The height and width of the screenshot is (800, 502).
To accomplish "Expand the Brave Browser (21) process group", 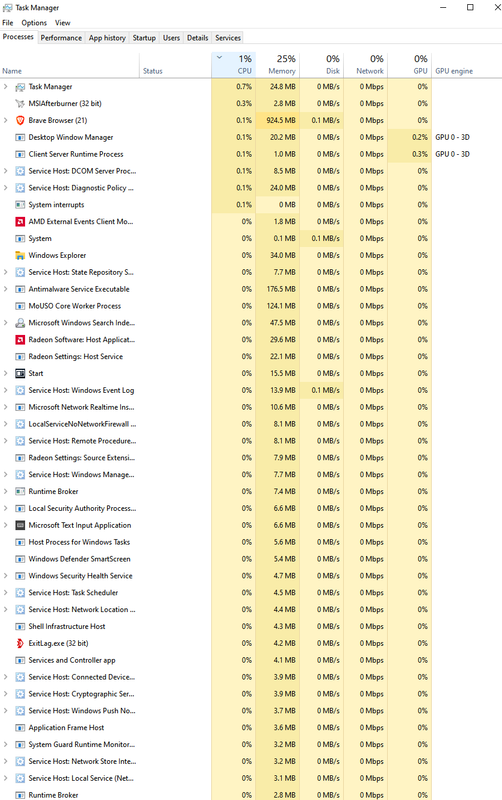I will tap(6, 120).
